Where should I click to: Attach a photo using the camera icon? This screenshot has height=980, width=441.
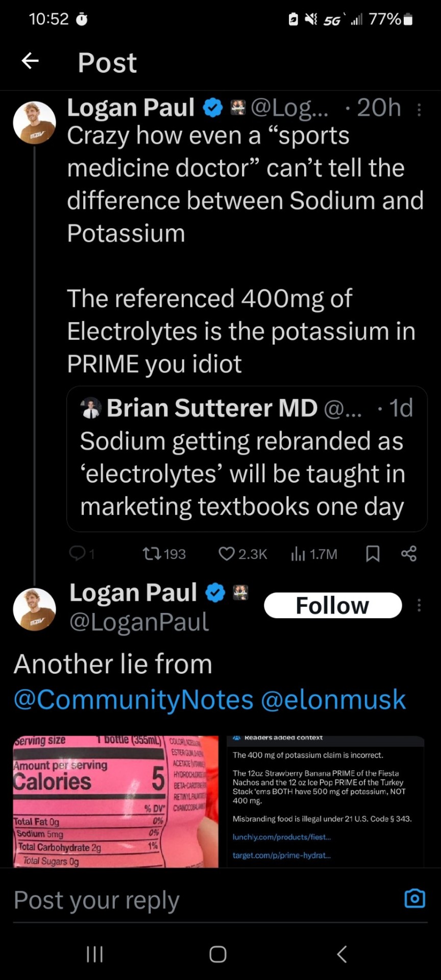(x=414, y=899)
